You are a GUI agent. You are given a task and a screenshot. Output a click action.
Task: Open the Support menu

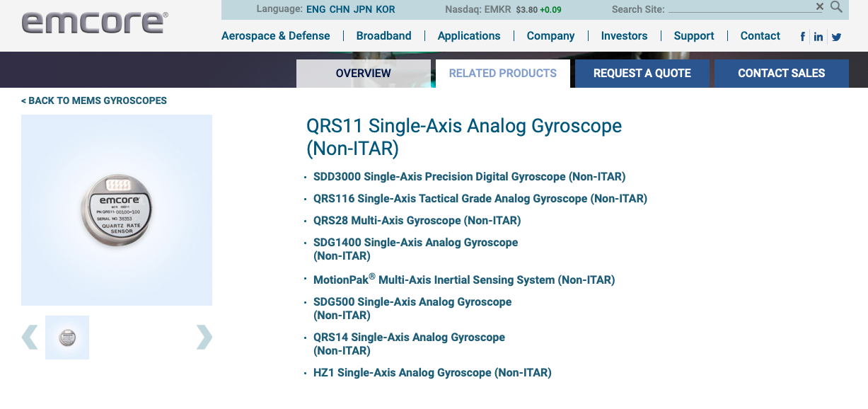pos(694,36)
